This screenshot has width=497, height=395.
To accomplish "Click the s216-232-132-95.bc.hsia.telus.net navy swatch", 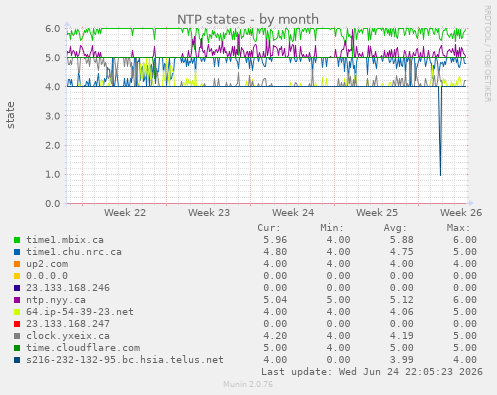I will pyautogui.click(x=17, y=360).
